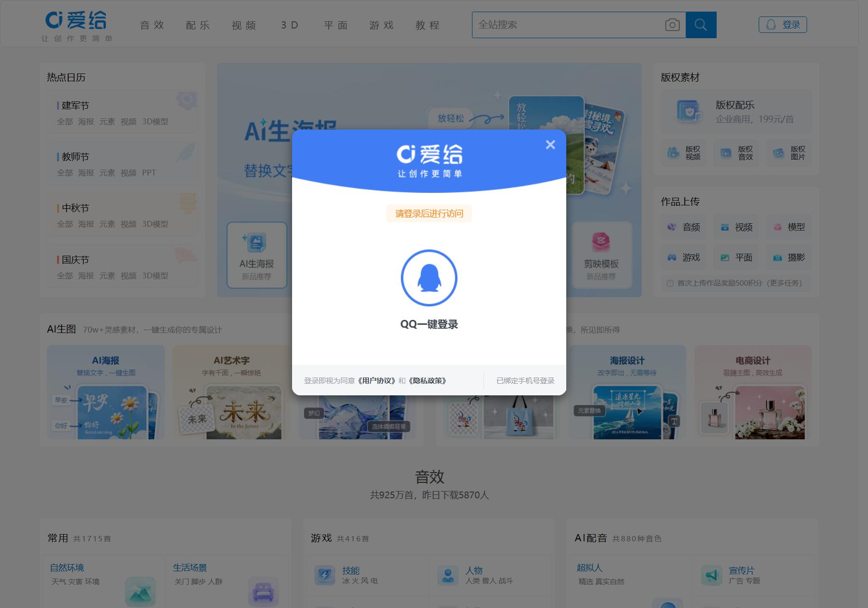Click the 人物 person icon
Image resolution: width=868 pixels, height=608 pixels.
click(x=448, y=575)
